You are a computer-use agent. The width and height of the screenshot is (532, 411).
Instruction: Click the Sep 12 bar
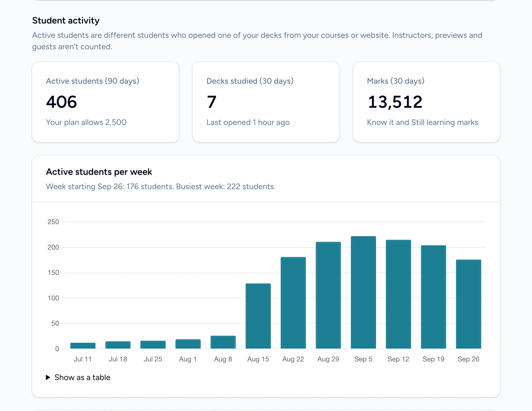pos(398,294)
